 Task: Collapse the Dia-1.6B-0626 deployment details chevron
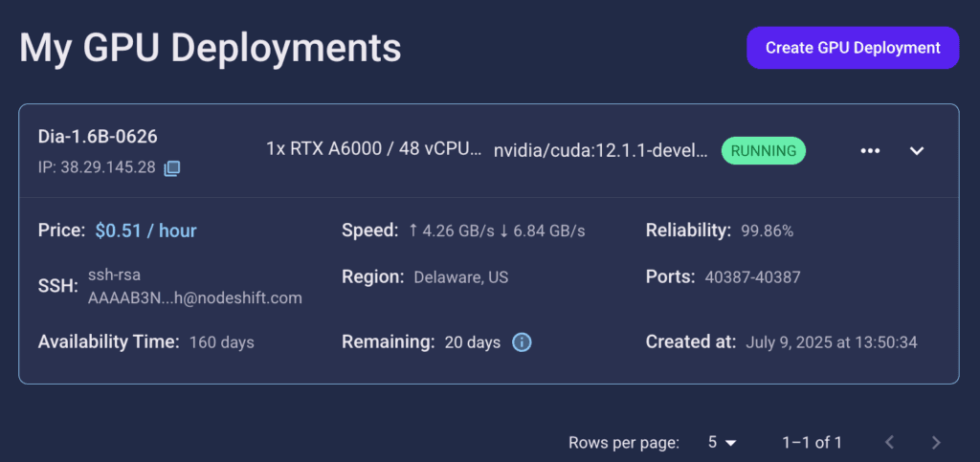pyautogui.click(x=916, y=151)
